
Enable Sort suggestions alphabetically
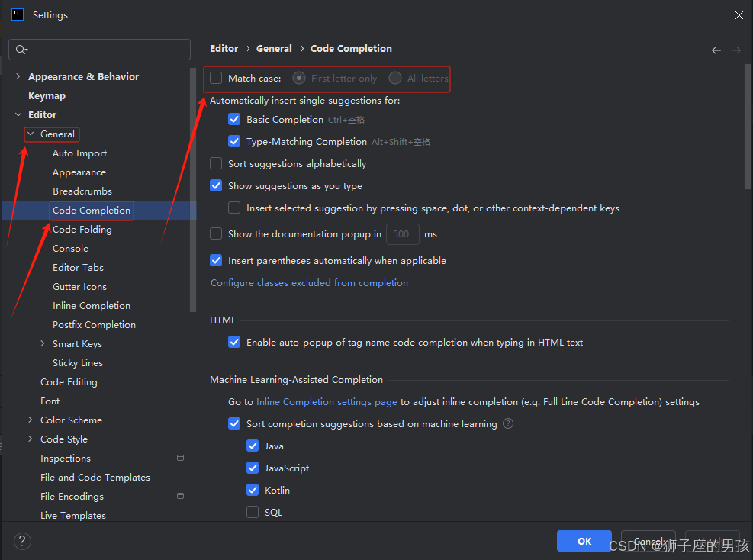coord(216,163)
